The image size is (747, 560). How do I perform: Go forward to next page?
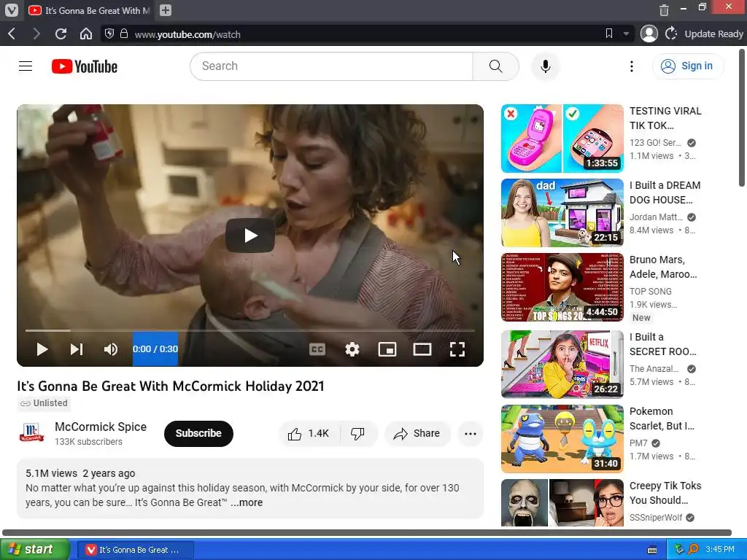coord(36,34)
